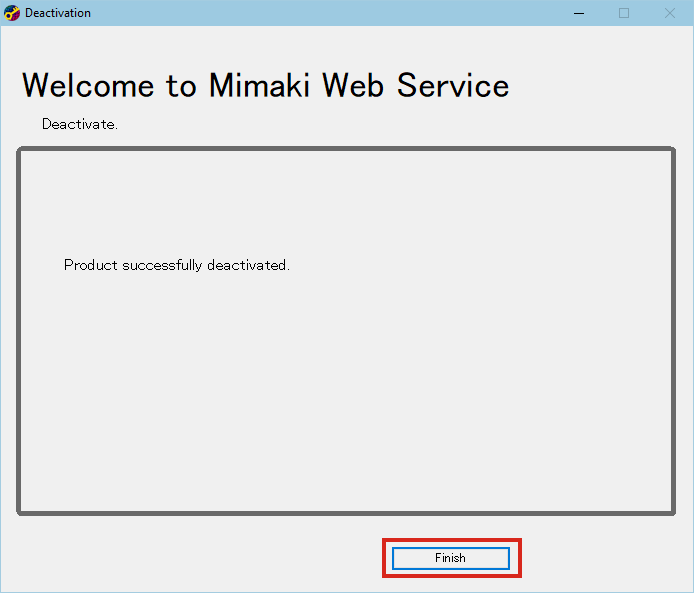Click the Finish button
Screen dimensions: 694x593
(x=450, y=558)
